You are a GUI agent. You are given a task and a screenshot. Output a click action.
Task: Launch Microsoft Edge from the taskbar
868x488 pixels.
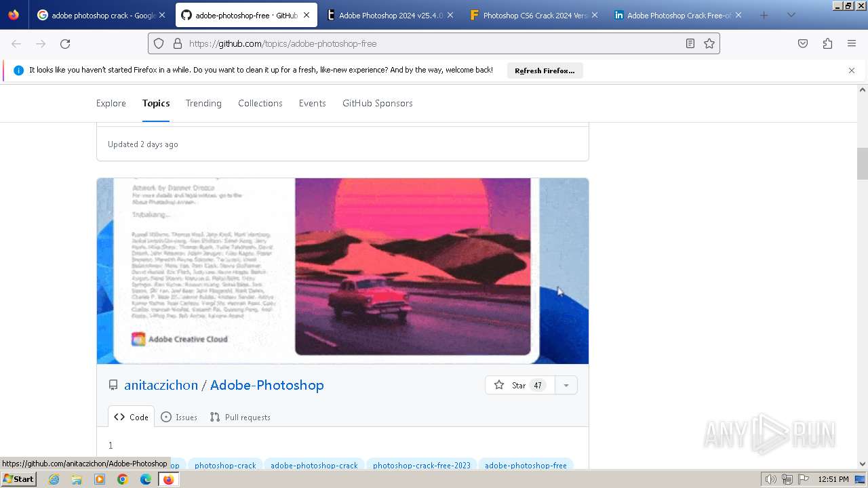(x=146, y=479)
